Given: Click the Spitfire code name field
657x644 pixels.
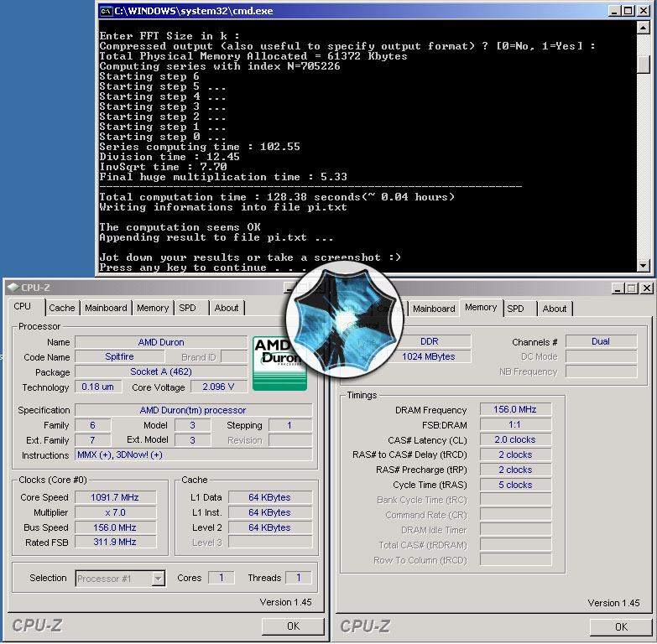Looking at the screenshot, I should point(119,356).
